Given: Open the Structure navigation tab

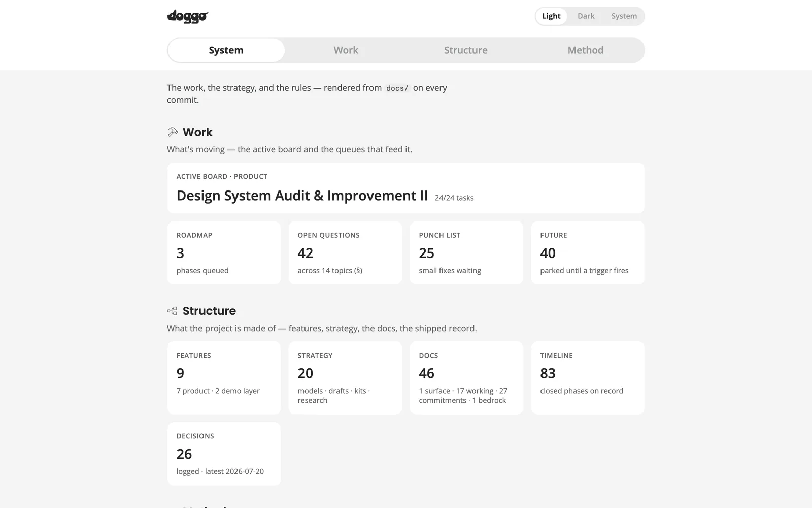Looking at the screenshot, I should (x=465, y=50).
